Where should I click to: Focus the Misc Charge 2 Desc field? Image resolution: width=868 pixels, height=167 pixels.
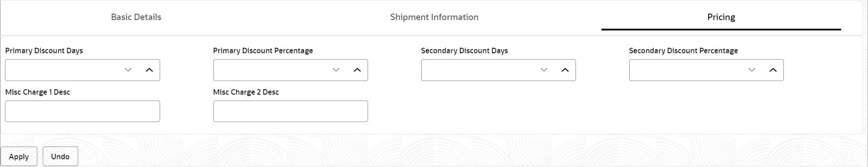(290, 111)
